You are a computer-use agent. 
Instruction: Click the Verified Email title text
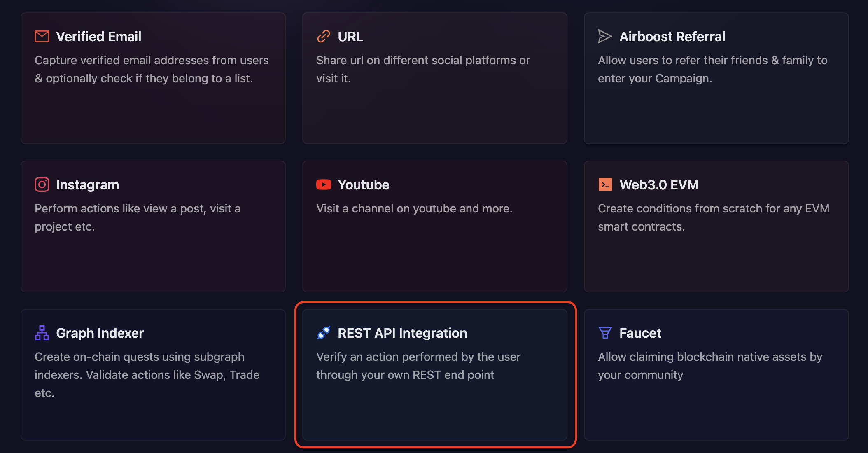99,36
